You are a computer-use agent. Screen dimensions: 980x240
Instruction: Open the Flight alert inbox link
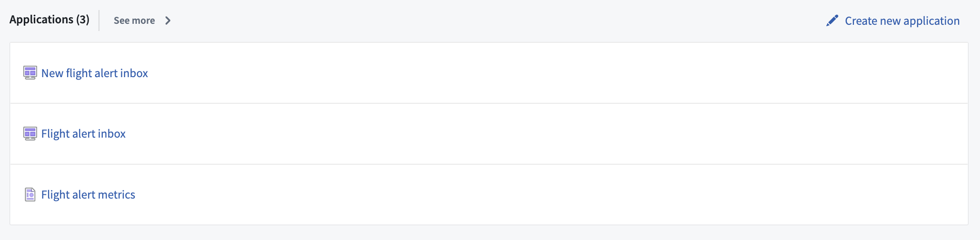[83, 134]
